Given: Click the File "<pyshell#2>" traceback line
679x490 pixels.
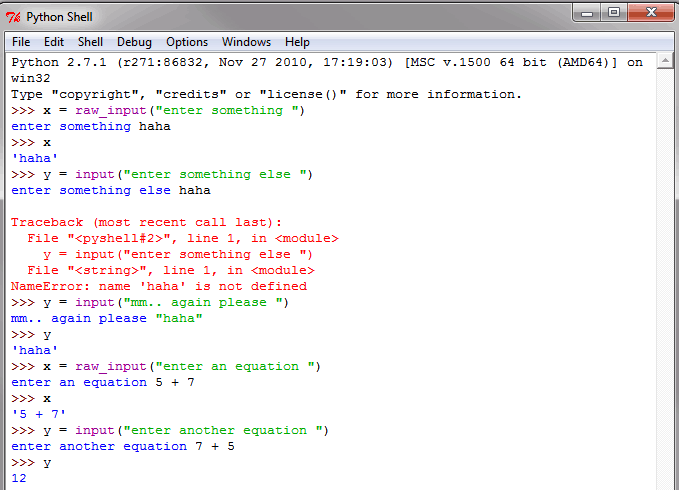Looking at the screenshot, I should pos(183,238).
